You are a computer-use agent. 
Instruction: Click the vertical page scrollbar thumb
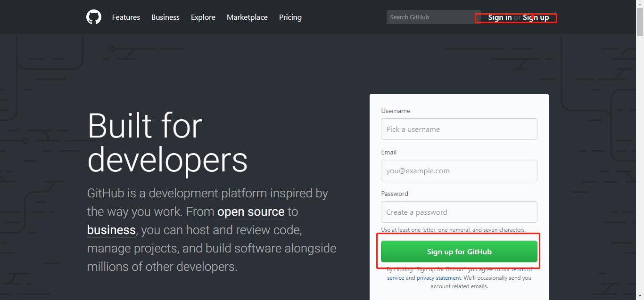[640, 22]
